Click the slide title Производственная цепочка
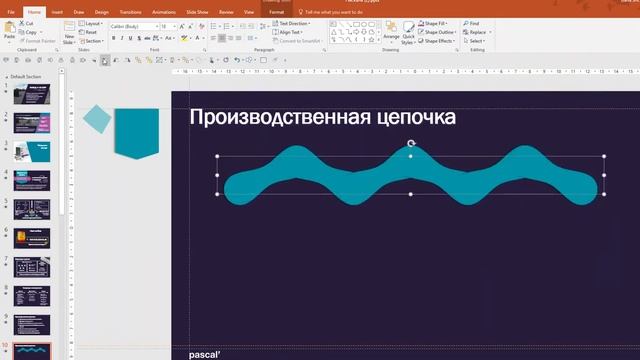Viewport: 640px width, 360px height. [x=322, y=118]
